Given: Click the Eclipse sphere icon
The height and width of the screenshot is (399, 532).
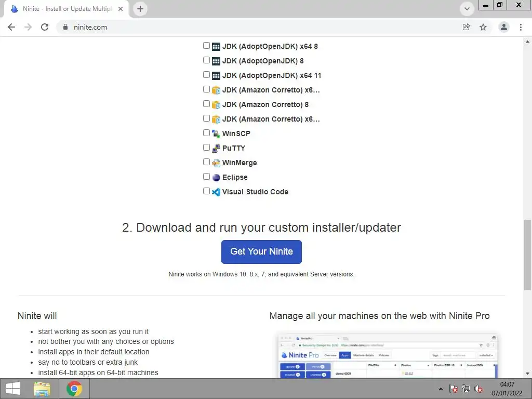Looking at the screenshot, I should point(216,178).
